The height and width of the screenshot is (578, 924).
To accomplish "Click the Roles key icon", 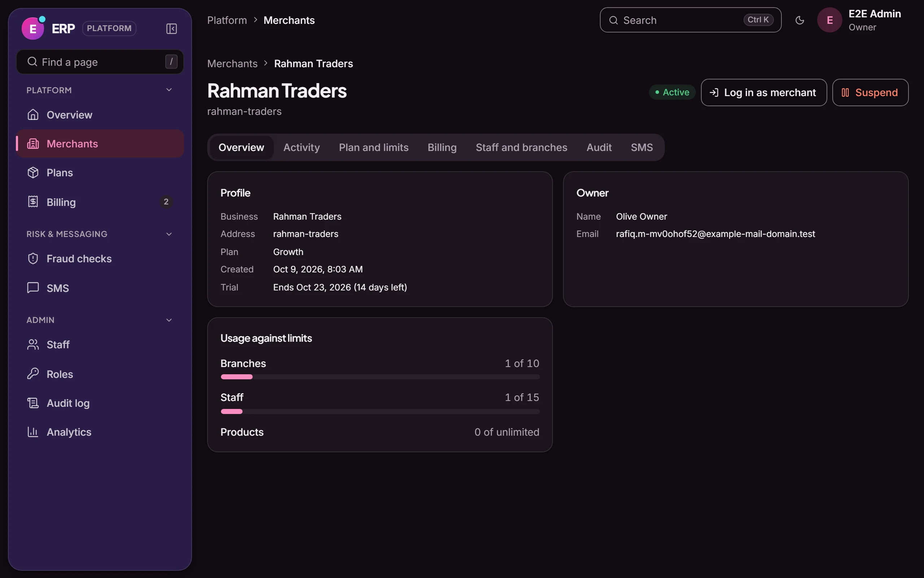I will (33, 374).
